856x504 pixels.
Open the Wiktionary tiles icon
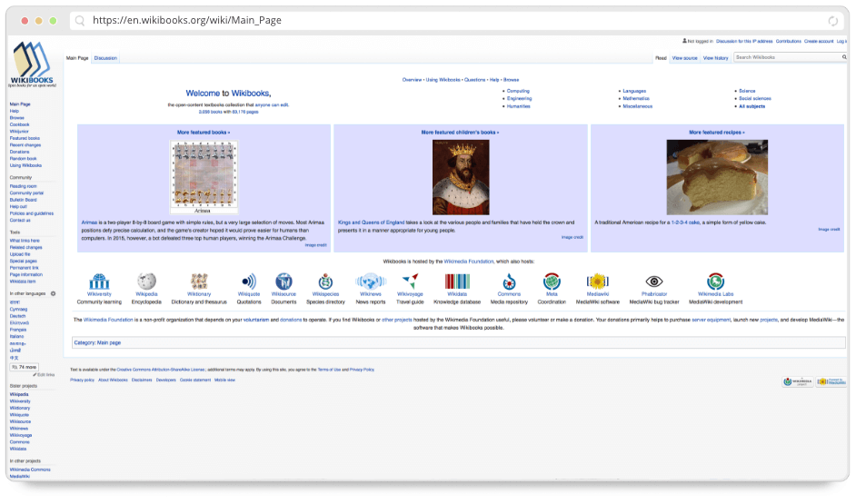(x=199, y=282)
